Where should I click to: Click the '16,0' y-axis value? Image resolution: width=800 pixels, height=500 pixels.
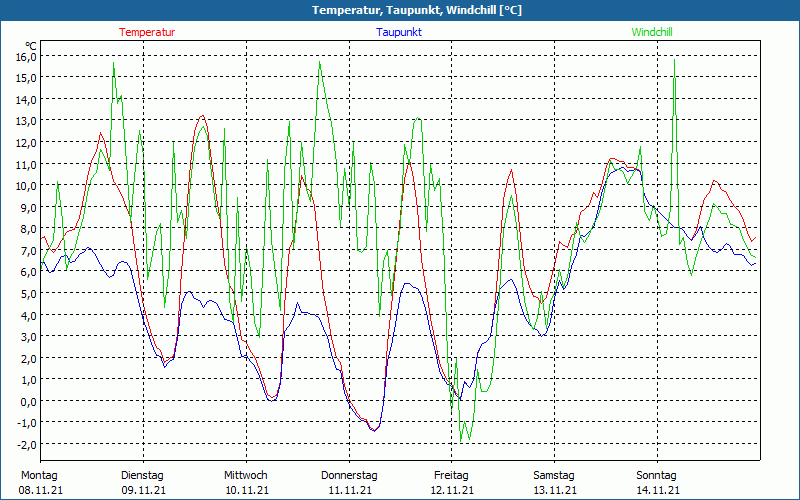(x=26, y=57)
